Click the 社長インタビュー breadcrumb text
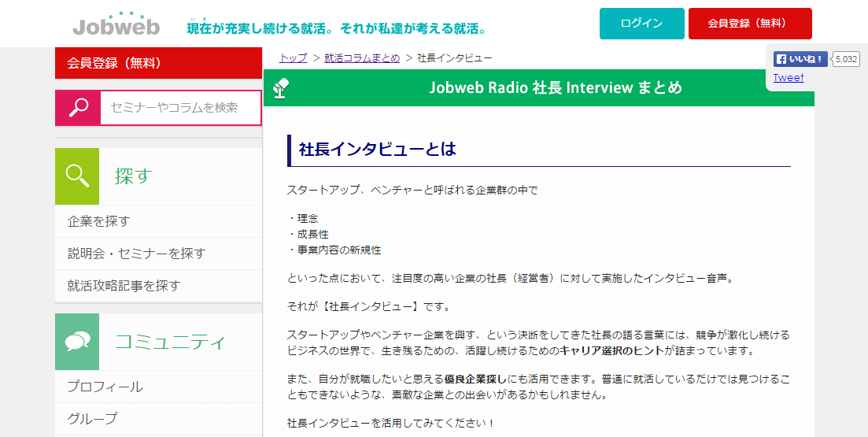The height and width of the screenshot is (437, 868). click(455, 58)
